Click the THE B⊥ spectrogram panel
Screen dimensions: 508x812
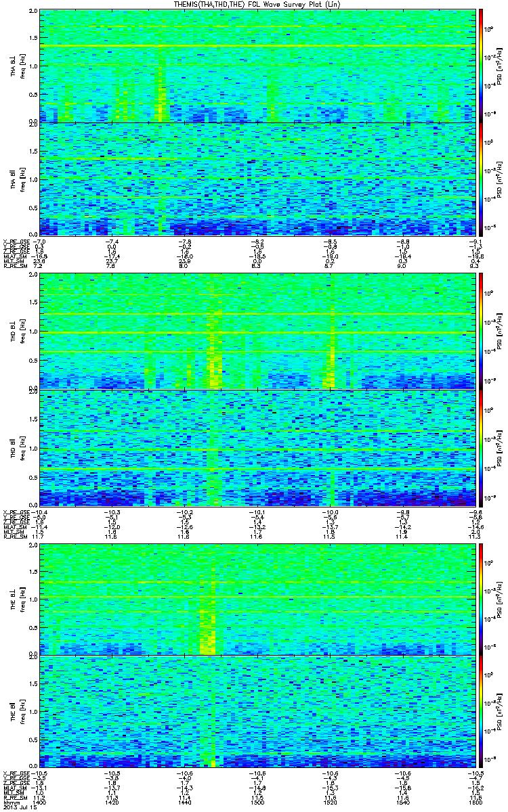coord(256,600)
